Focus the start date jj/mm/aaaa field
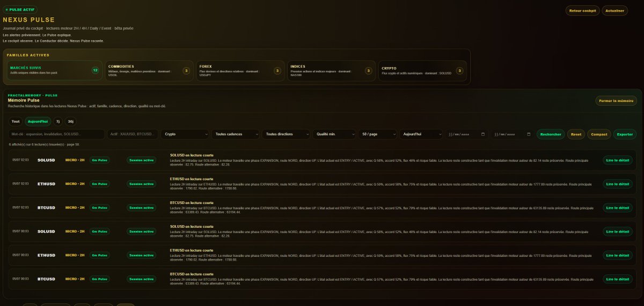 (467, 135)
